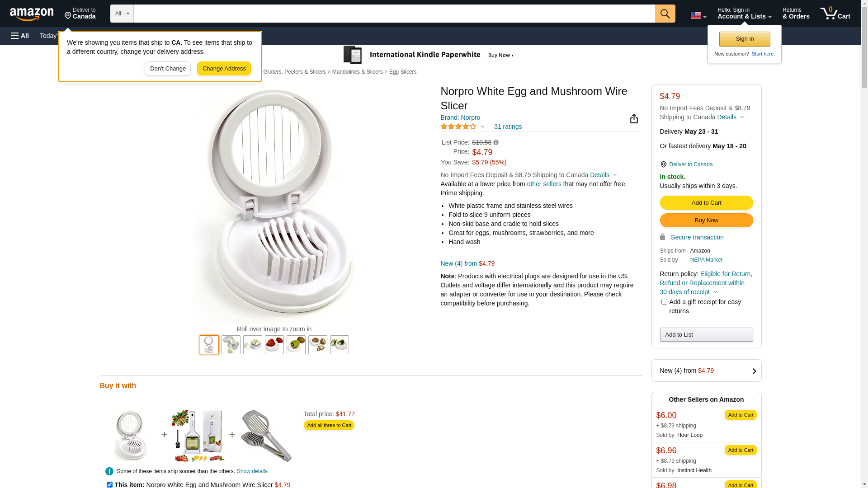The width and height of the screenshot is (868, 488).
Task: Open the Account & Lists menu
Action: 744,14
